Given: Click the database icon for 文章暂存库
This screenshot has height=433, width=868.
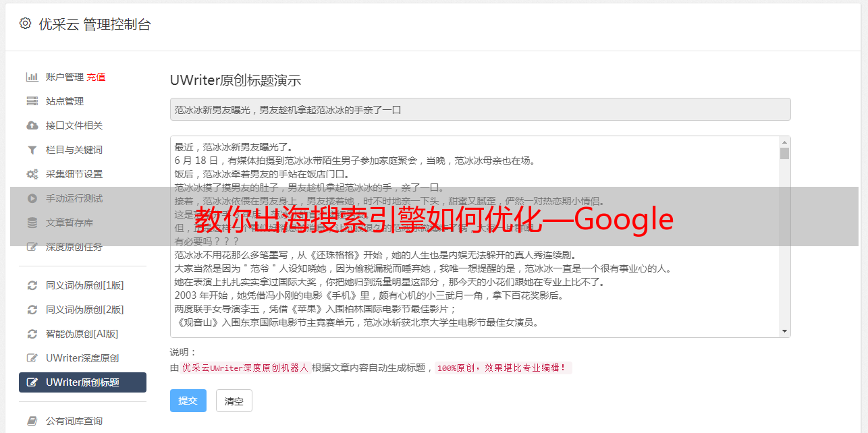Looking at the screenshot, I should tap(32, 223).
